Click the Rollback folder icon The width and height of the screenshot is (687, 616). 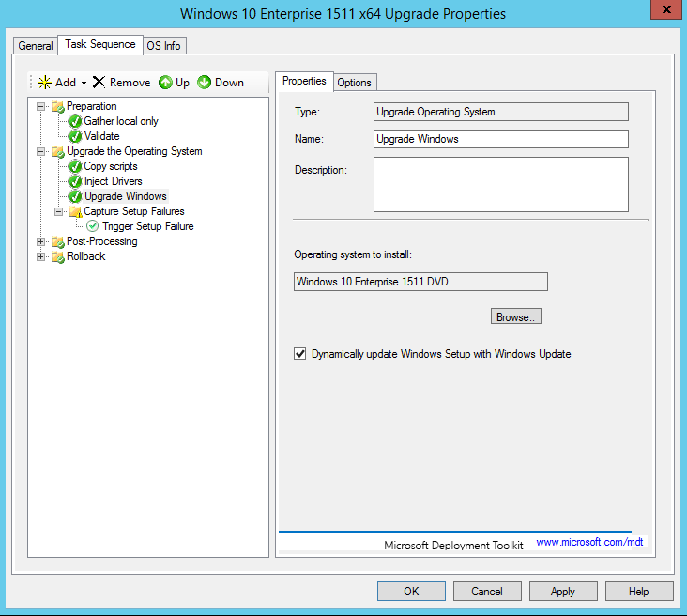point(58,257)
